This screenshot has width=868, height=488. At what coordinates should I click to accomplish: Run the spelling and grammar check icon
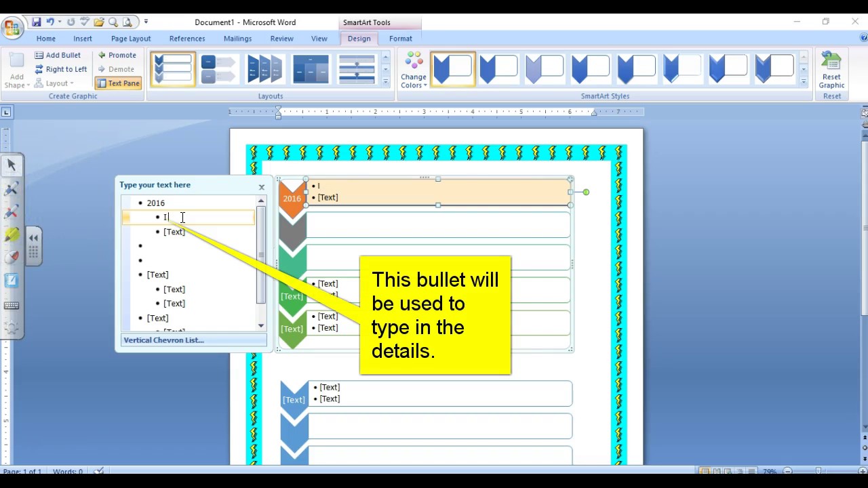(x=85, y=22)
